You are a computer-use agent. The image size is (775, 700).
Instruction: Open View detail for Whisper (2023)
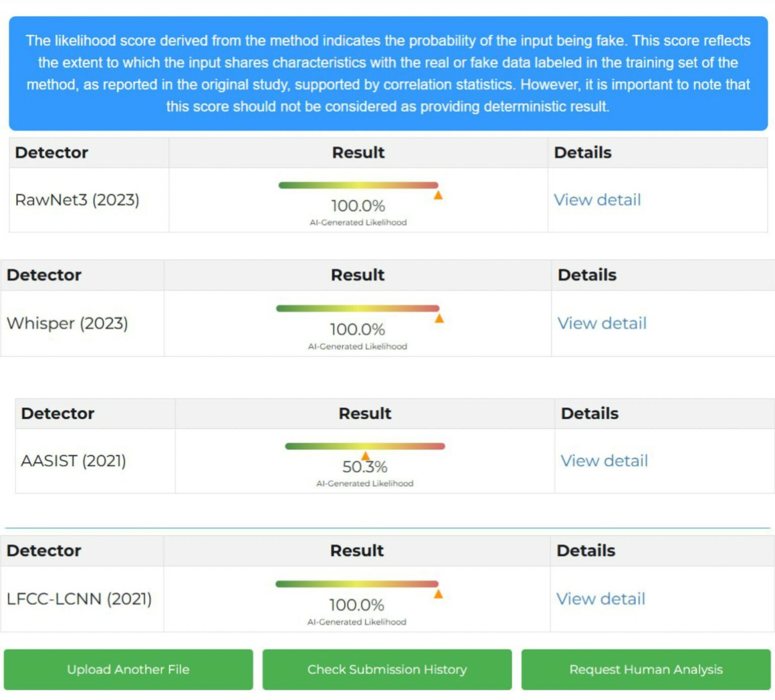pos(601,323)
